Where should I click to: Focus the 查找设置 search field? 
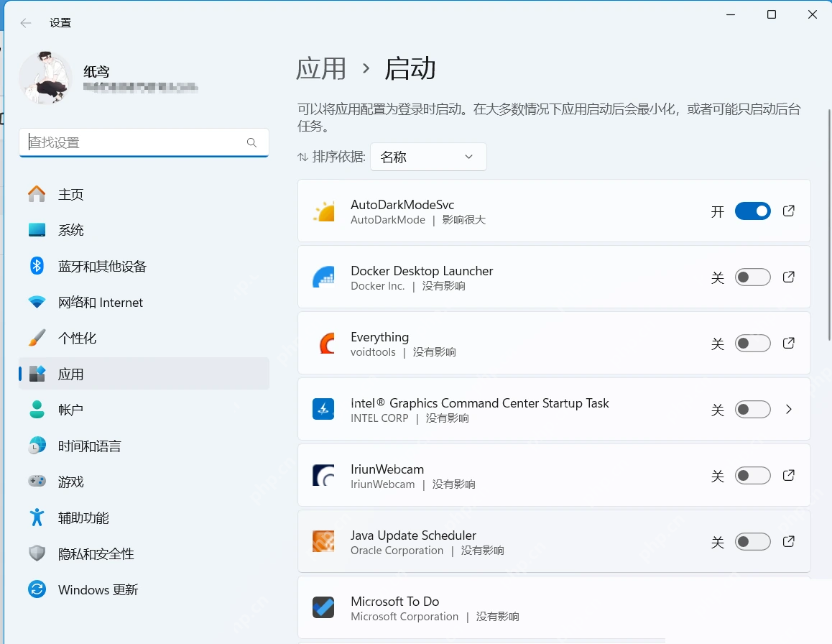tap(144, 142)
